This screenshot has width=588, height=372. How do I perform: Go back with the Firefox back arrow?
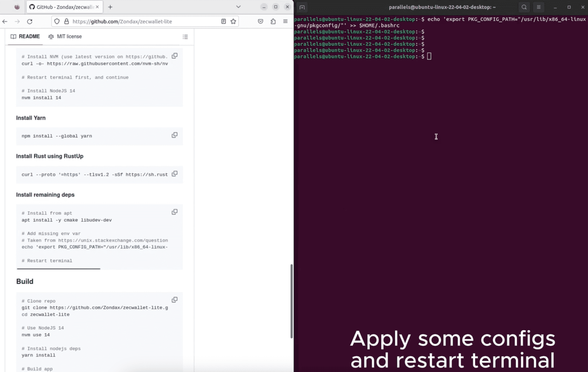(5, 21)
